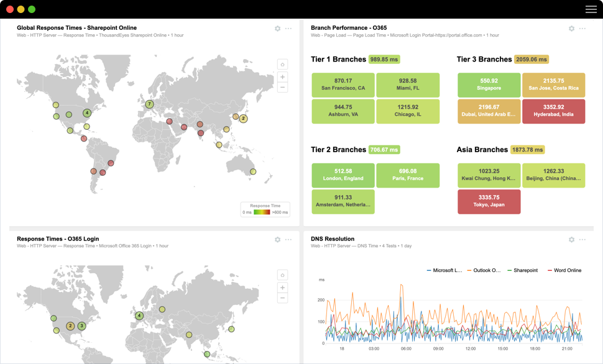
Task: Reset Sharepoint Online map with home button
Action: click(x=282, y=65)
